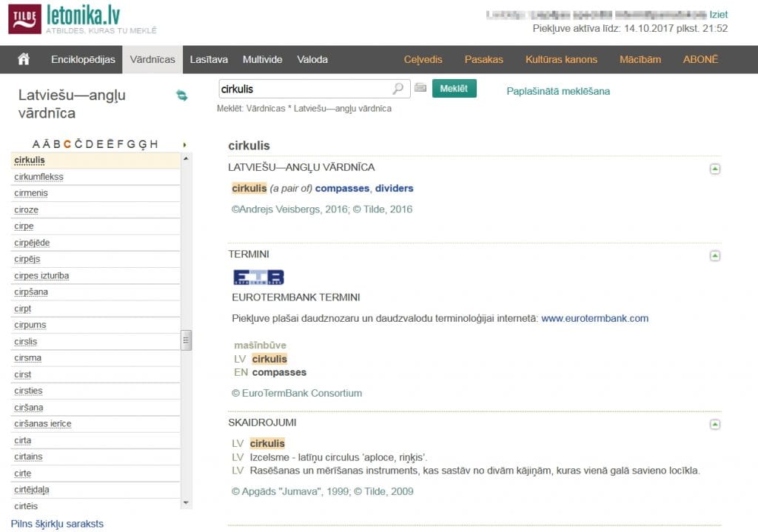Viewport: 758px width, 532px height.
Task: Swap dictionary language direction icon
Action: (182, 95)
